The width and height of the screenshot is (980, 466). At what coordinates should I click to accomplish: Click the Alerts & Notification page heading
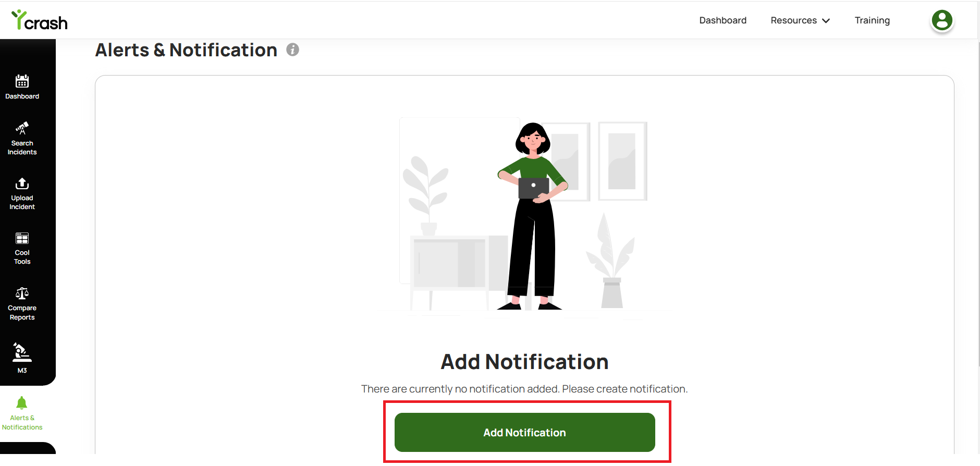186,50
